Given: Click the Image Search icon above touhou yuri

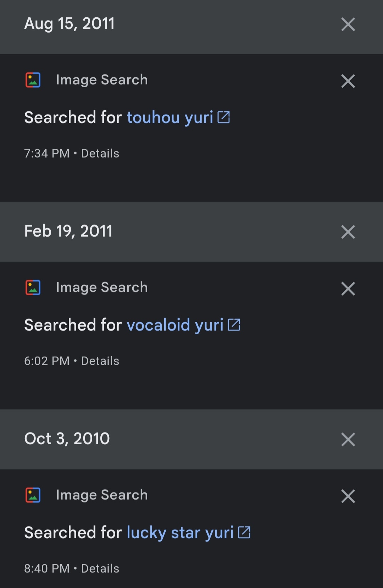Looking at the screenshot, I should [33, 80].
